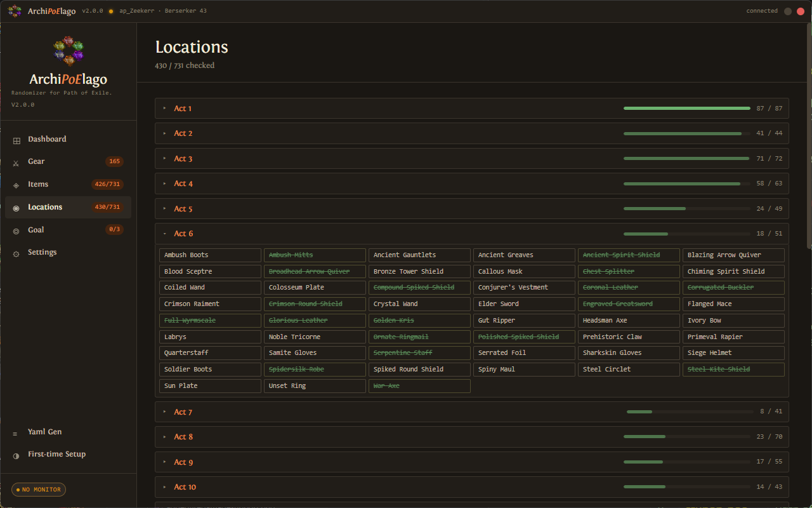Click the 426/731 Items badge

(107, 184)
